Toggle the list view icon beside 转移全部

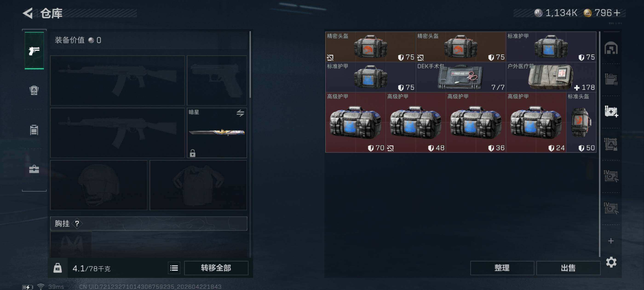174,268
